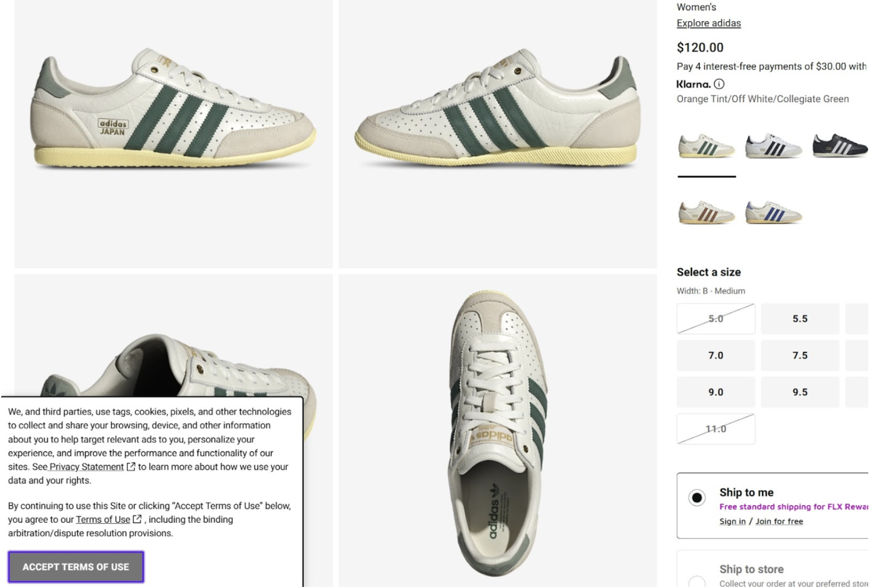Screen dimensions: 880x588
Task: Choose the green stripe colorway swatch
Action: 706,146
